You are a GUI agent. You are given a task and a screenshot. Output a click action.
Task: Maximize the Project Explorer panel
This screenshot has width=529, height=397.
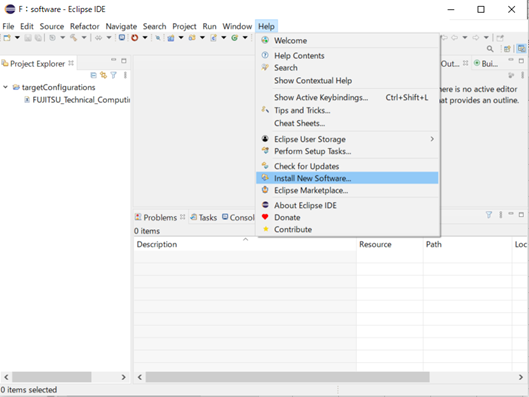coord(124,61)
